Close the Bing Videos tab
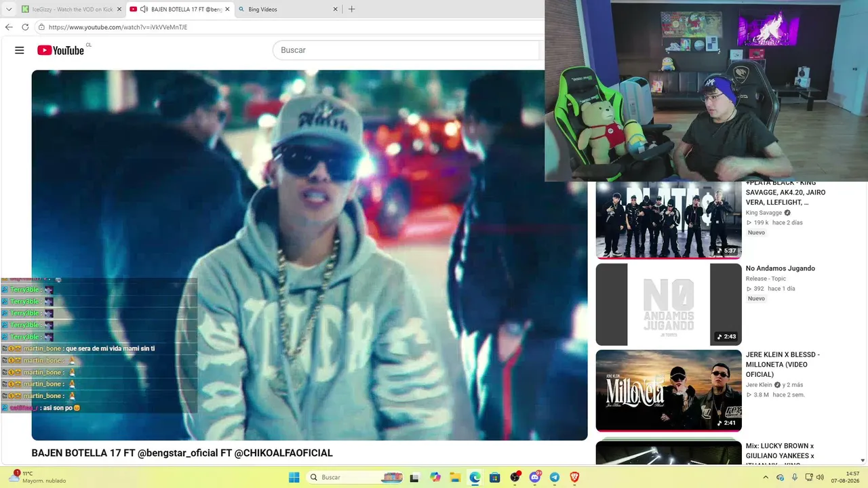The height and width of the screenshot is (488, 868). (x=335, y=9)
